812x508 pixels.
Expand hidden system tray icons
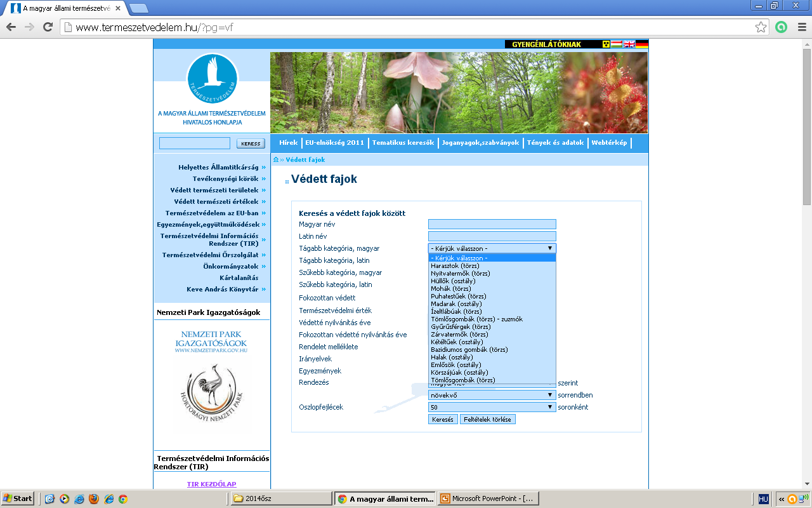pyautogui.click(x=781, y=499)
